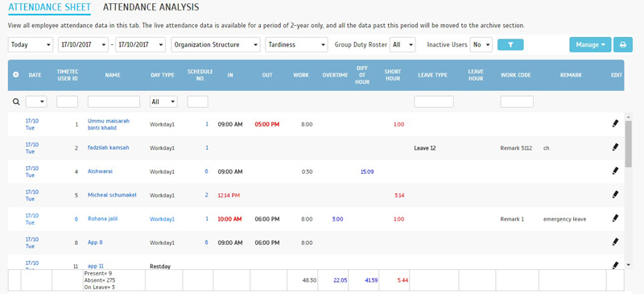Screen dimensions: 644x294
Task: Edit fadzilah kamsah row pencil icon
Action: click(615, 147)
